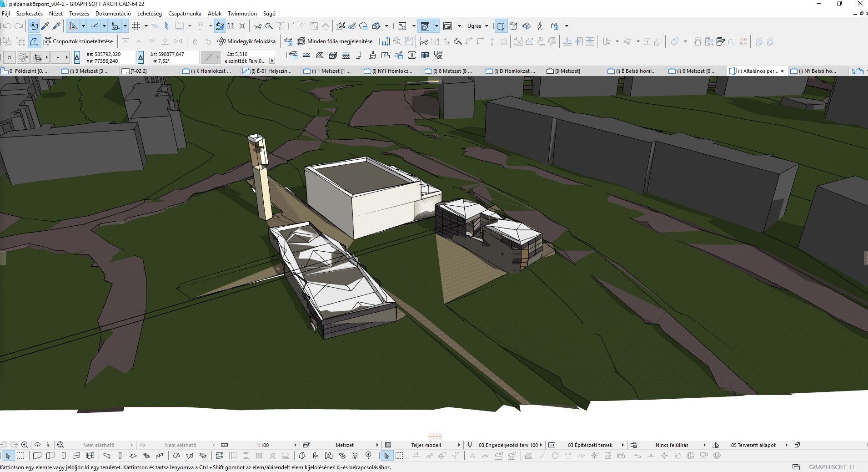Image resolution: width=868 pixels, height=472 pixels.
Task: Click Mindegyik feloldása button
Action: point(246,41)
